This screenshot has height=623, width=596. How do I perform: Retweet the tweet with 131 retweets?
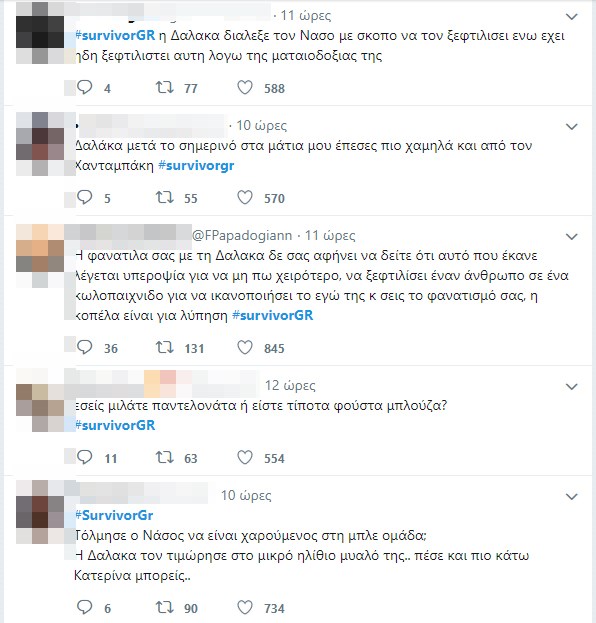(x=164, y=348)
